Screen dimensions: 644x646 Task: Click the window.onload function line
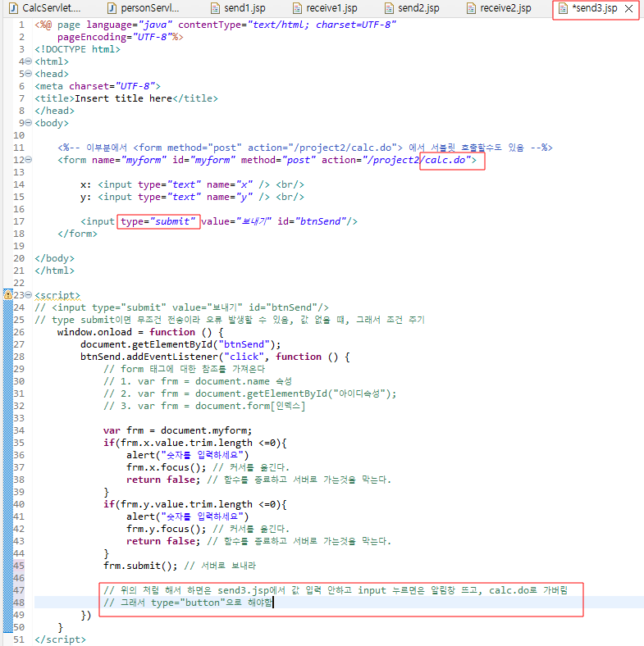tap(140, 332)
